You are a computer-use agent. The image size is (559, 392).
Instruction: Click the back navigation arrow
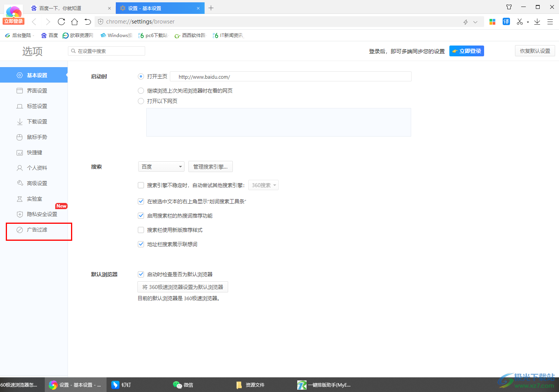[x=34, y=22]
